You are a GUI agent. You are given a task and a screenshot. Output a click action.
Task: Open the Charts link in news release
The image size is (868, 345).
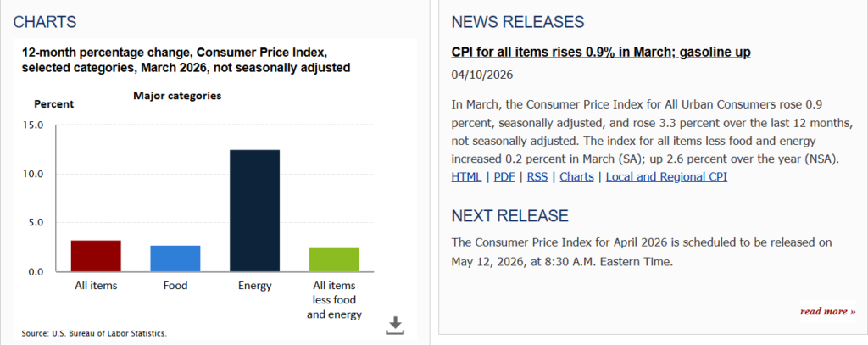[576, 177]
